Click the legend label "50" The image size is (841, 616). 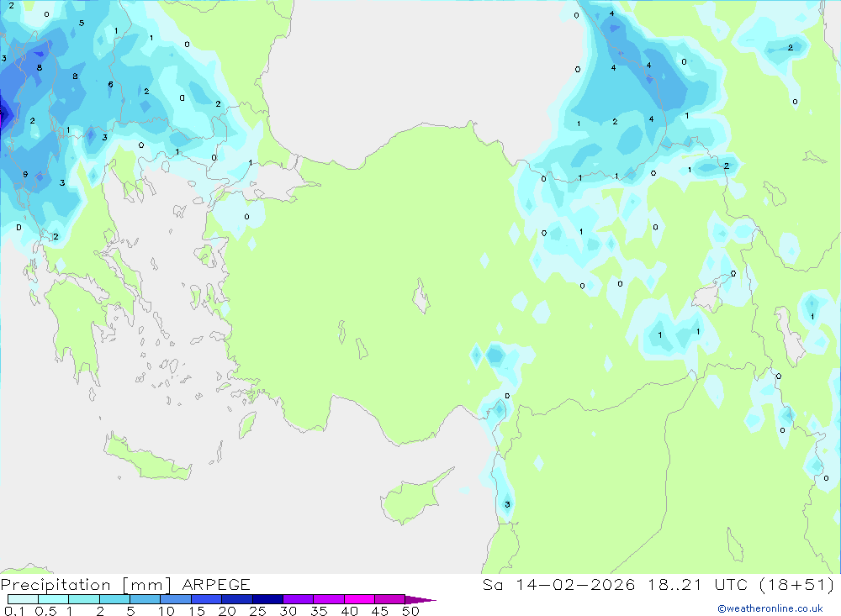pos(411,611)
